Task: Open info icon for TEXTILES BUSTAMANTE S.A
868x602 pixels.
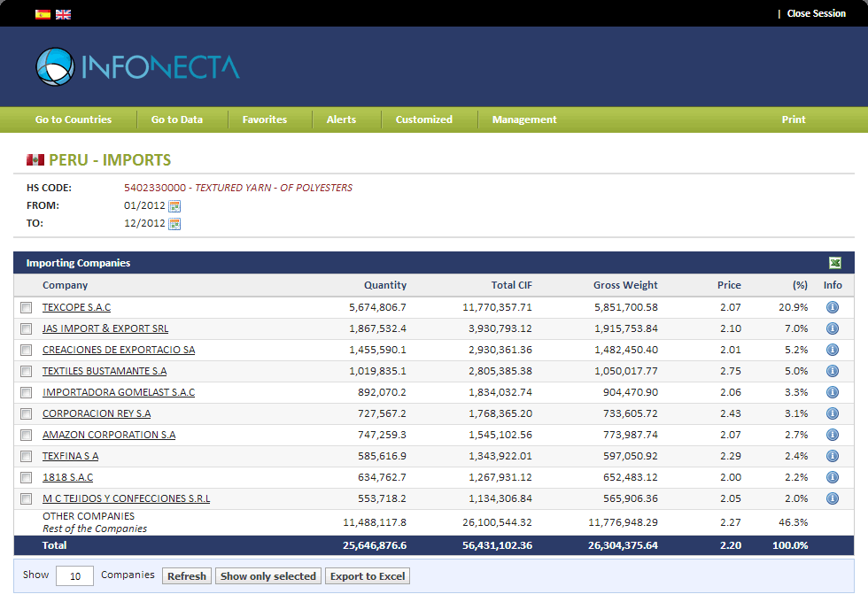Action: (x=832, y=371)
